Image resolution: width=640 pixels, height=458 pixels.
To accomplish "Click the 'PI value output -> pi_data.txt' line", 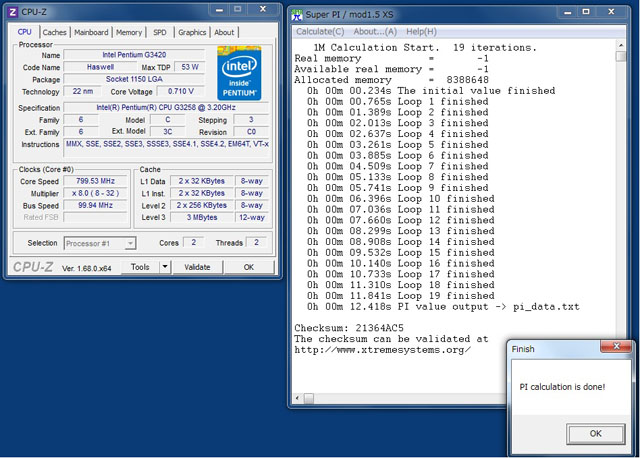I will point(443,307).
